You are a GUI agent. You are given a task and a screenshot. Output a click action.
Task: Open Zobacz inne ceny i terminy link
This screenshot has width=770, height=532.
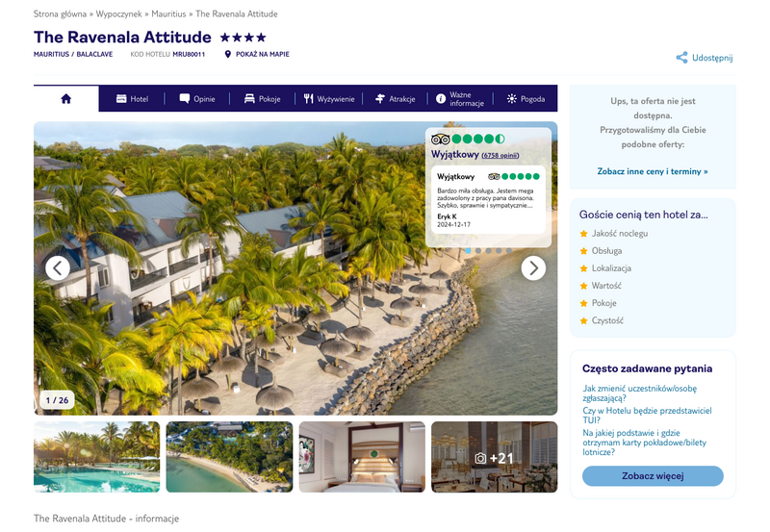coord(653,171)
